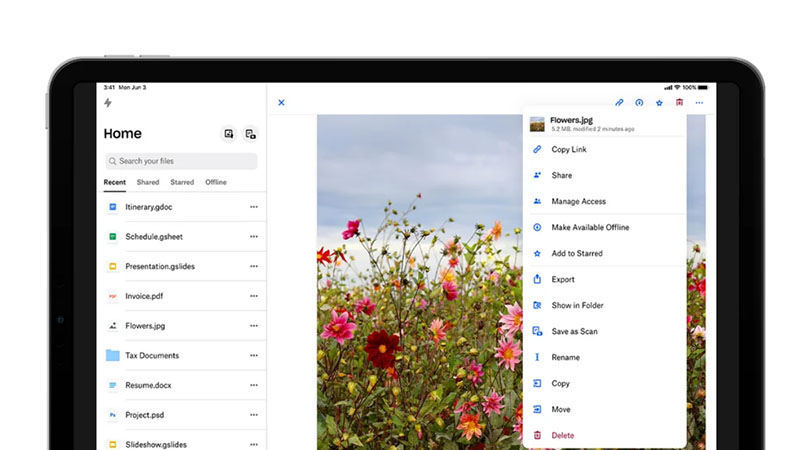Open the lightning bolt activity icon
Image resolution: width=800 pixels, height=450 pixels.
(x=108, y=103)
